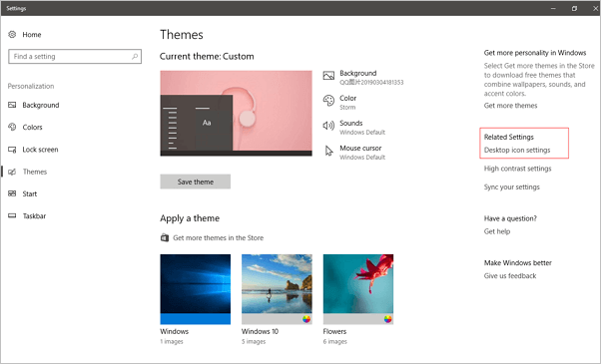Click Get more themes link
Screen dimensions: 601x364
(510, 106)
